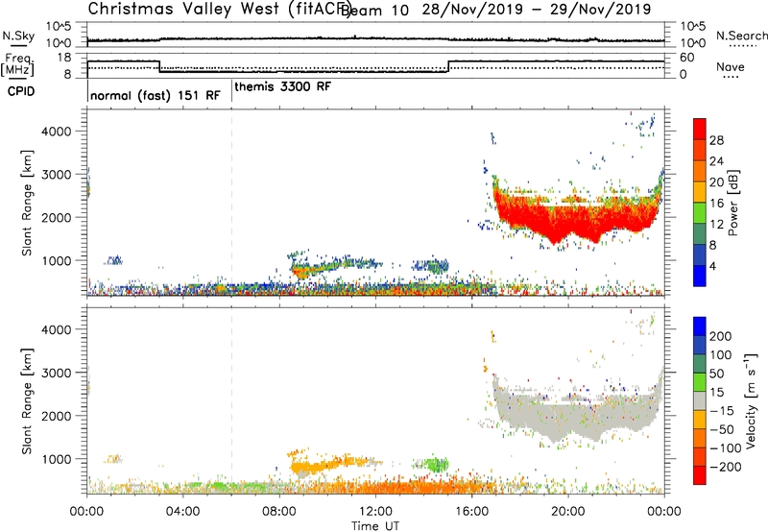Click the 'Time UT' axis title

[375, 525]
